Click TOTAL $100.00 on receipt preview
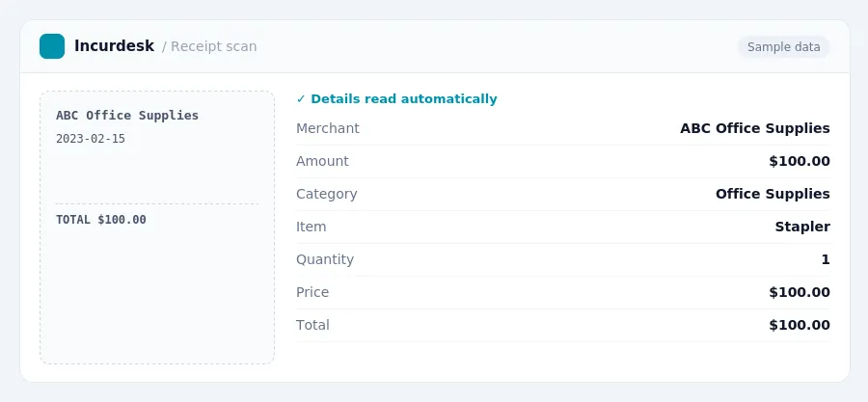 tap(101, 219)
